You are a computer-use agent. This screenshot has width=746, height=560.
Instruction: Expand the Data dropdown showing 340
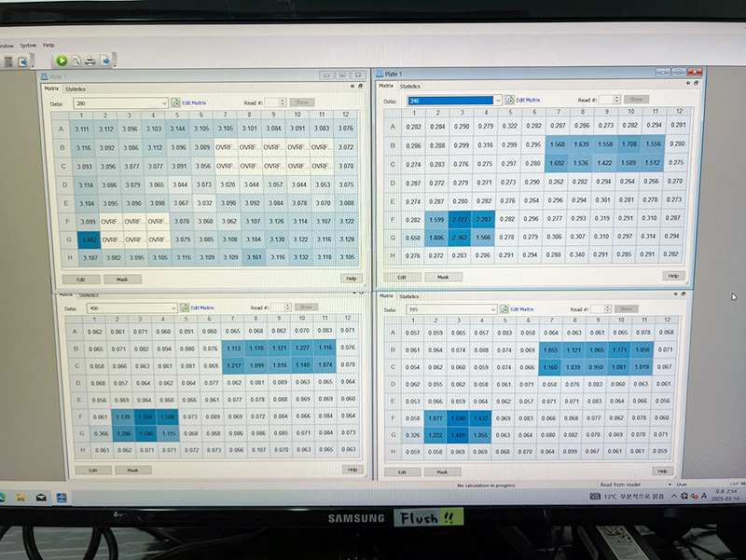pos(498,100)
